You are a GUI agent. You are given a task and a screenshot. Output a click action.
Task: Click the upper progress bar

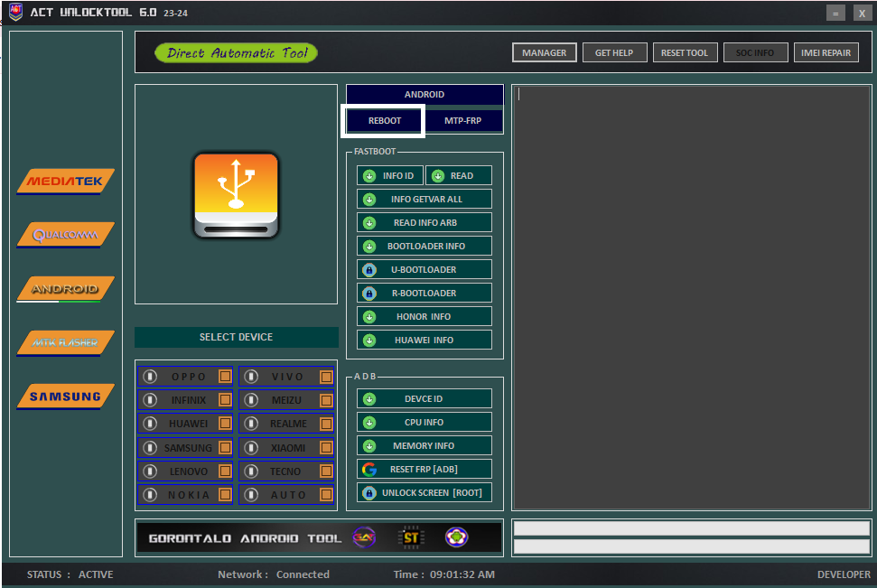tap(691, 528)
